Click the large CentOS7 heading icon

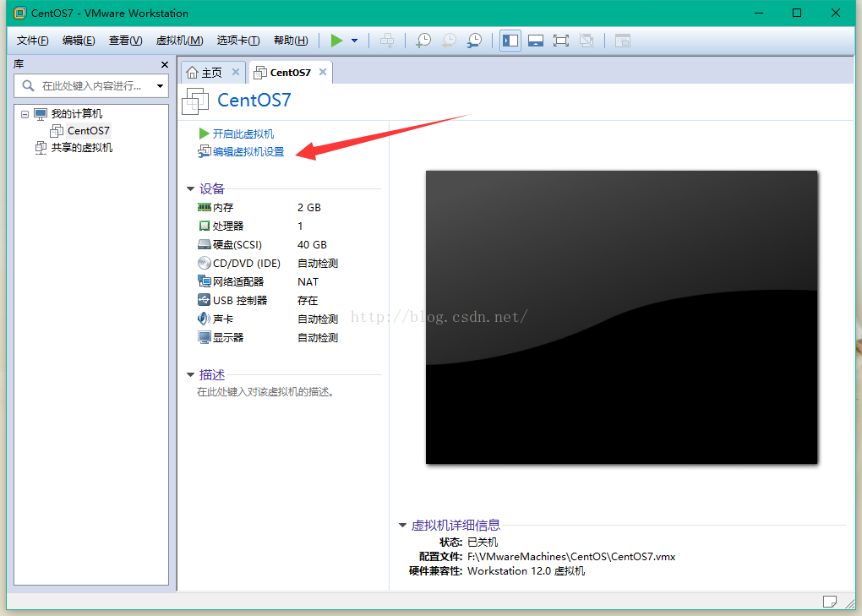pyautogui.click(x=195, y=101)
